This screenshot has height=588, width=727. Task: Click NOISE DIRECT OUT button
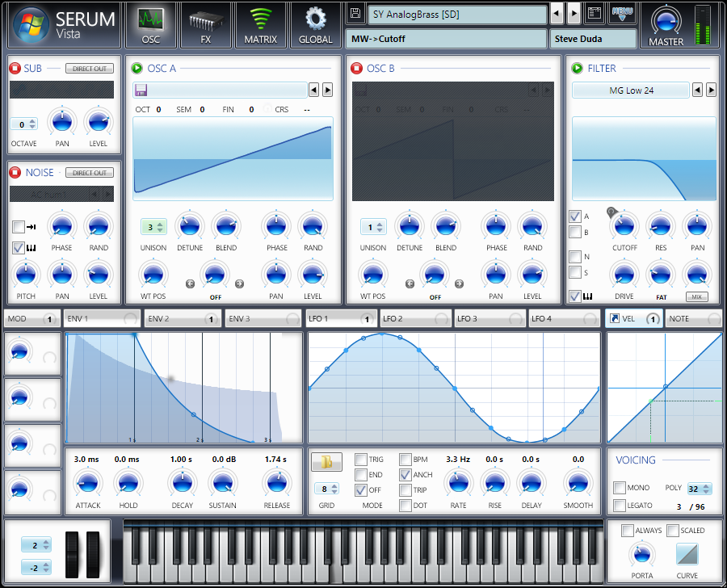tap(90, 173)
